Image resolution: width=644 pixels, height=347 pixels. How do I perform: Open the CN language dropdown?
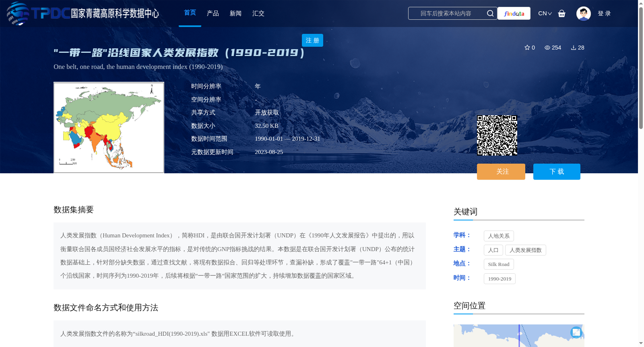point(545,13)
